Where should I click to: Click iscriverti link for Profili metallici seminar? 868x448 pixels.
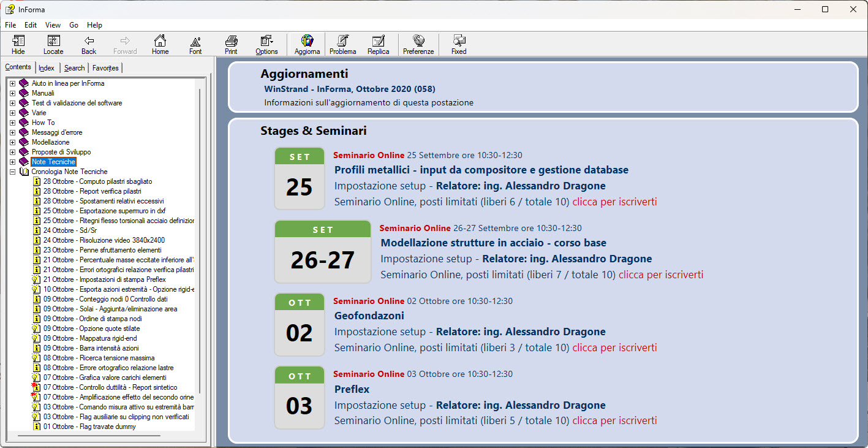[x=614, y=202]
